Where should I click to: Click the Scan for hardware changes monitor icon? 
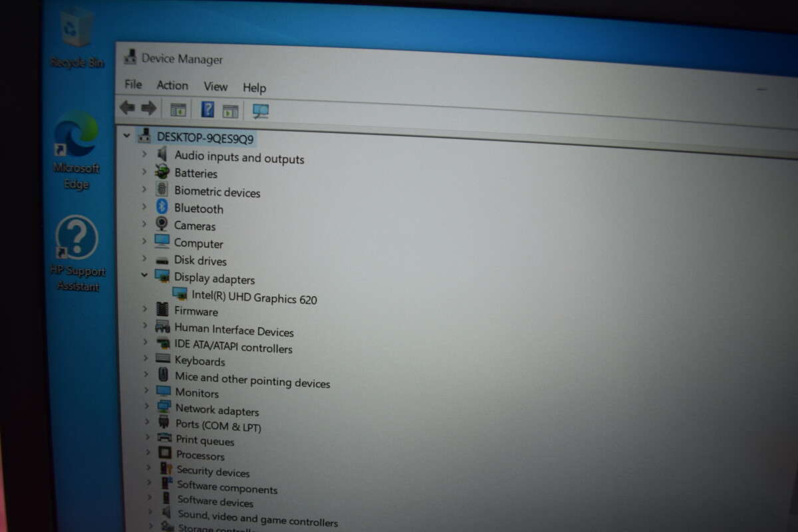[x=261, y=111]
